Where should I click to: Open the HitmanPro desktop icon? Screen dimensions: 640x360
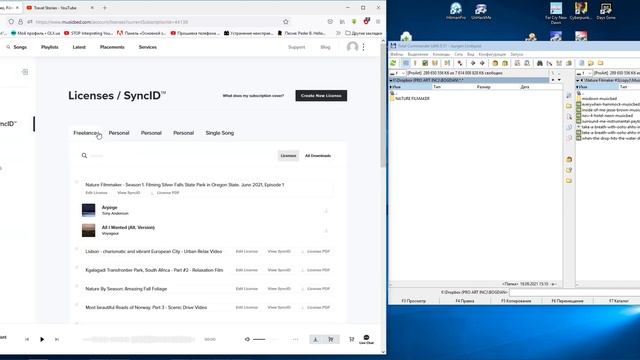coord(456,11)
